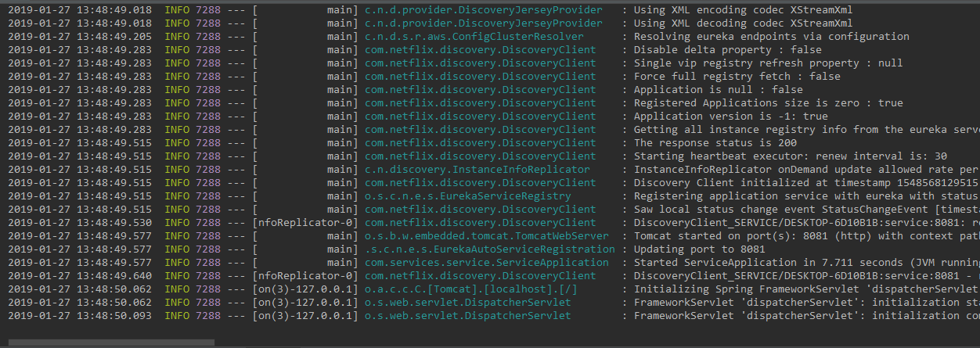Click the 'Disable delta property : false' line
This screenshot has width=980, height=348.
727,50
